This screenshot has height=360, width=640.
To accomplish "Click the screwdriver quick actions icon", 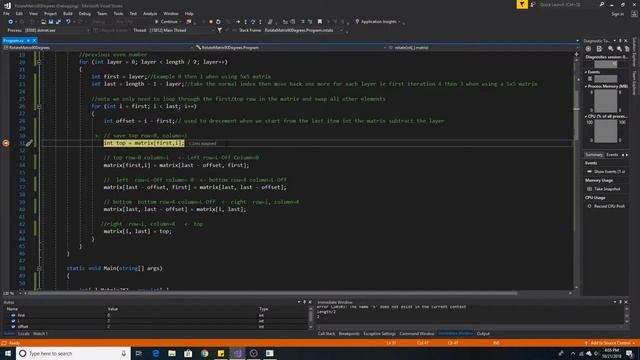I will coord(29,143).
